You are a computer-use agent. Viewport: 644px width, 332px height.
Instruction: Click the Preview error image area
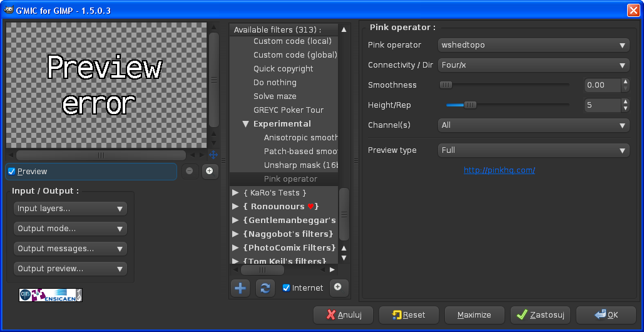(106, 85)
